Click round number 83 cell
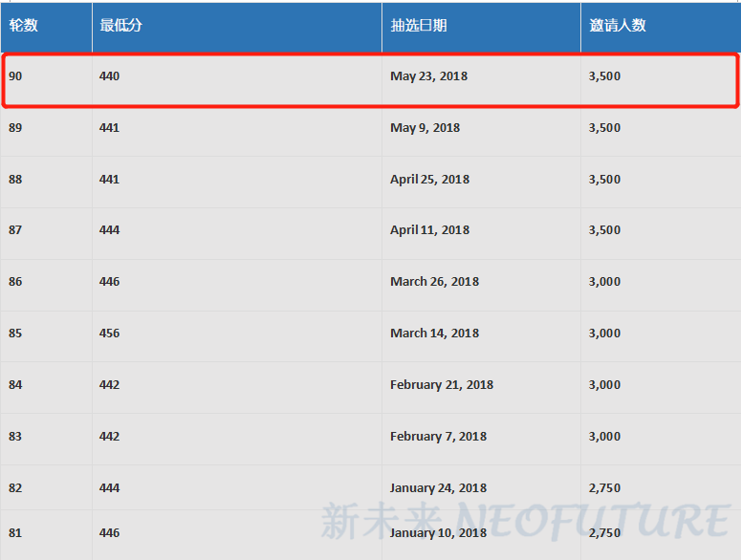 (16, 437)
